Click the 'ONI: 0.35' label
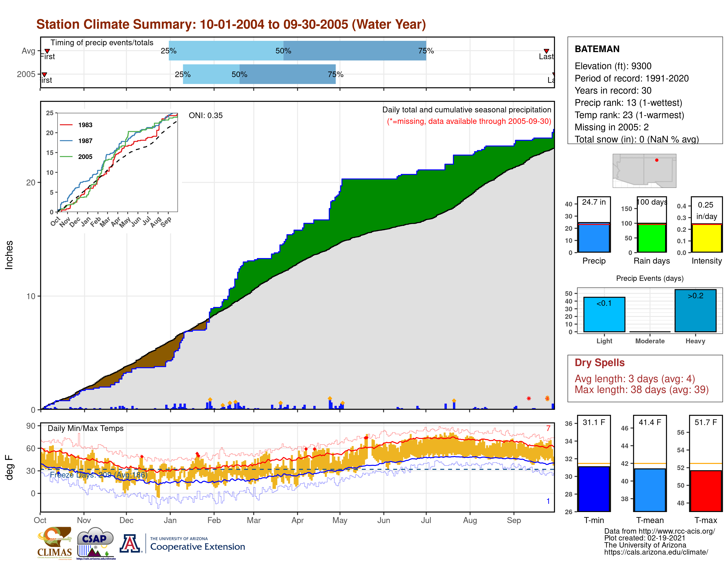Viewport: 728px width, 563px height. point(206,115)
